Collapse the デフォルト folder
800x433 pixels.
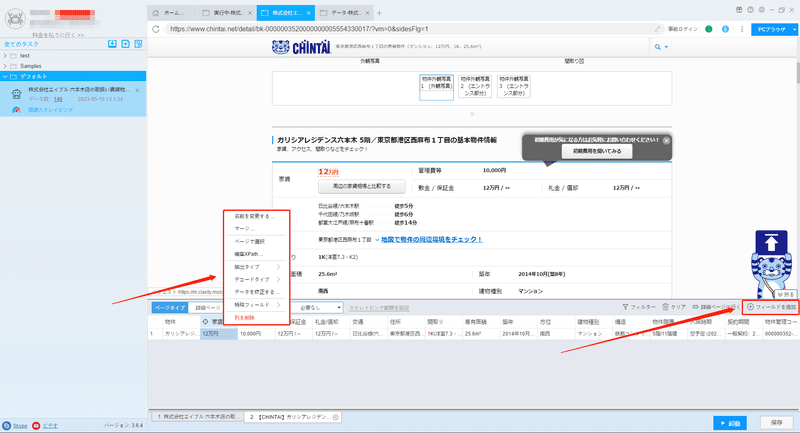[x=5, y=76]
